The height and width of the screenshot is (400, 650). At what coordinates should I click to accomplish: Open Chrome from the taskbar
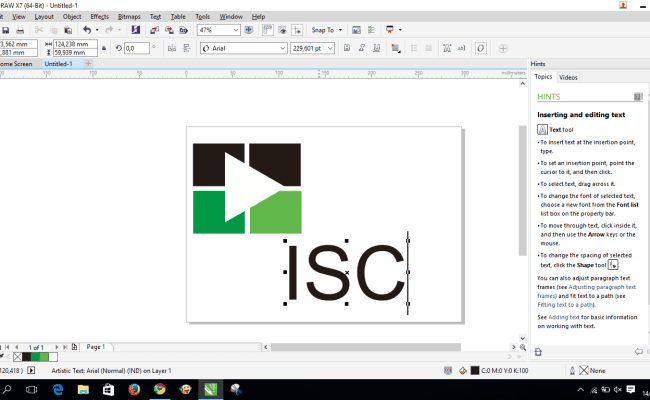tap(160, 389)
